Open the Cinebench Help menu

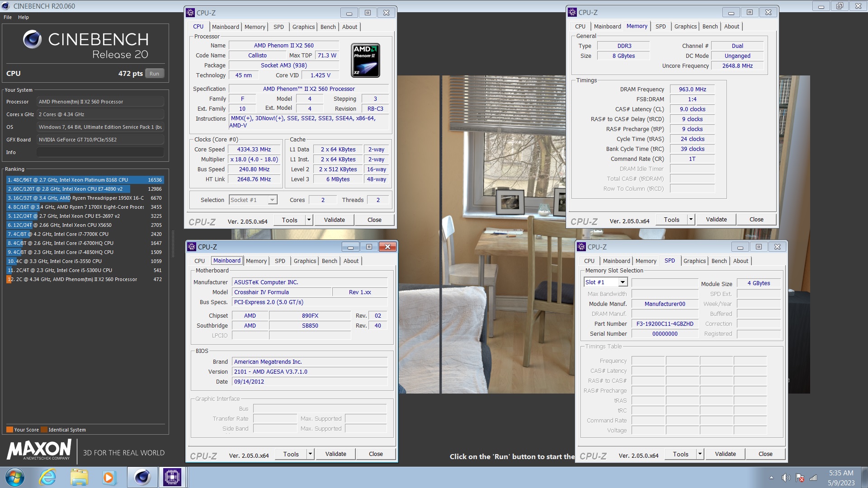coord(24,17)
